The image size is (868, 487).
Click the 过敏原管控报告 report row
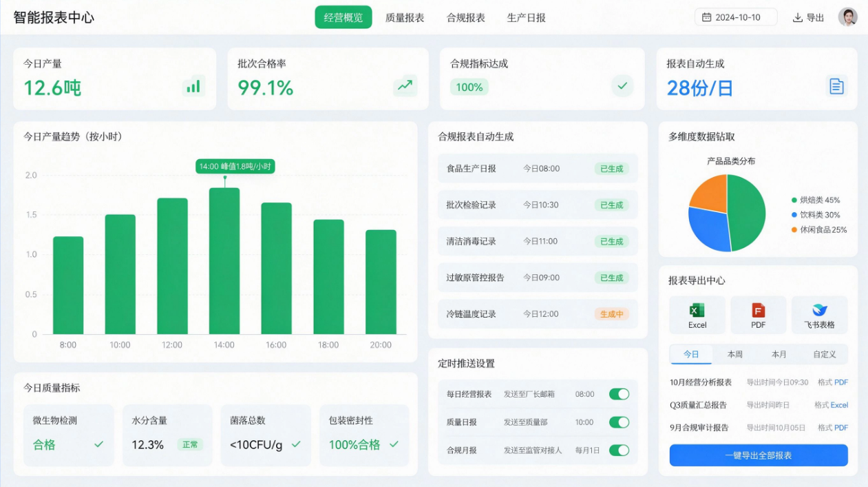[538, 278]
